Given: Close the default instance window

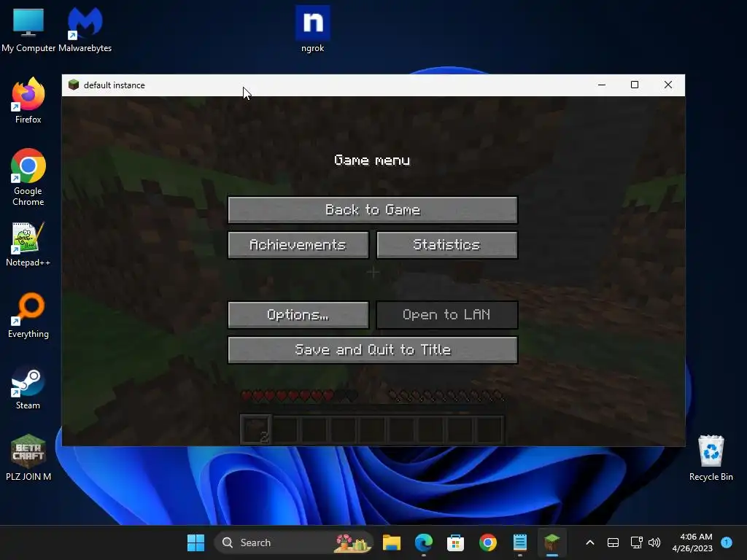Looking at the screenshot, I should [668, 85].
